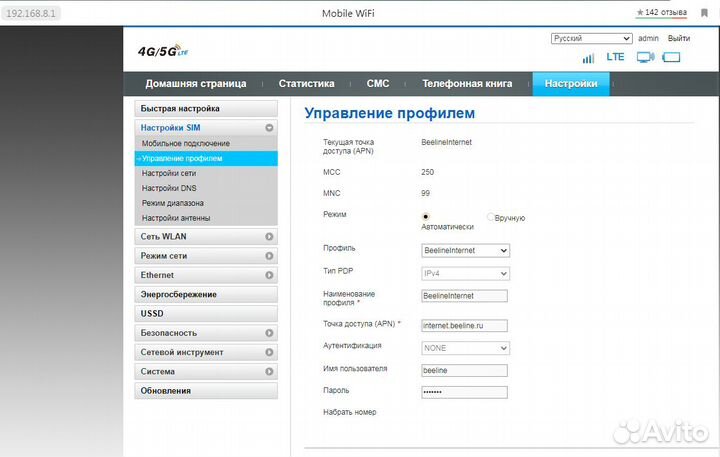Click the battery status icon
Image resolution: width=720 pixels, height=457 pixels.
click(x=671, y=57)
